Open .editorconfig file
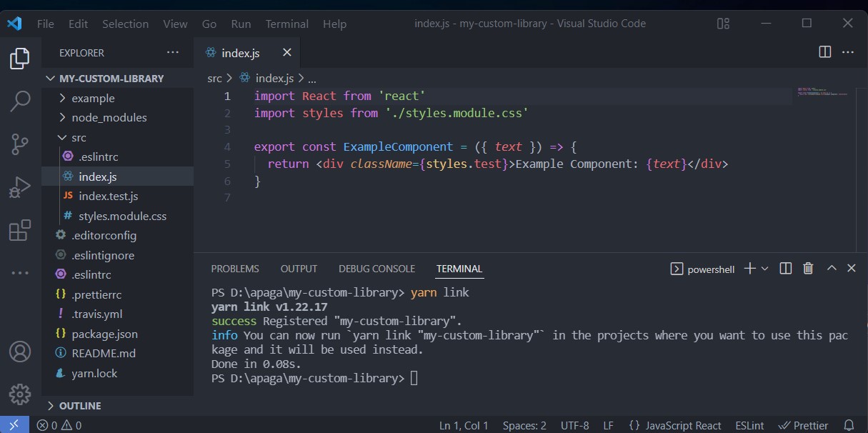This screenshot has width=868, height=433. click(x=117, y=235)
